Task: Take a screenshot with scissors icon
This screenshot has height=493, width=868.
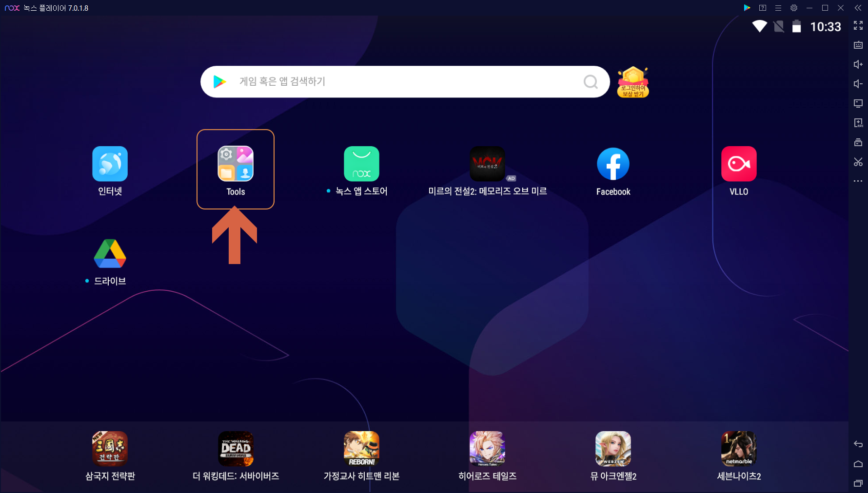Action: [858, 162]
